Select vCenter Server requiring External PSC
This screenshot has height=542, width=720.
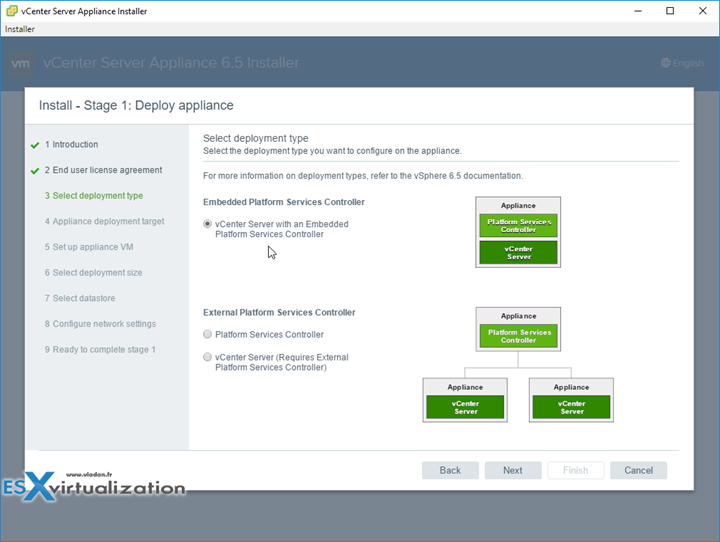tap(208, 357)
